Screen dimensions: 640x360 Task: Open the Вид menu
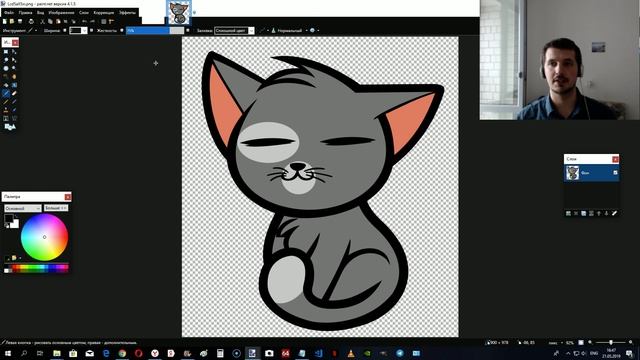pos(40,13)
